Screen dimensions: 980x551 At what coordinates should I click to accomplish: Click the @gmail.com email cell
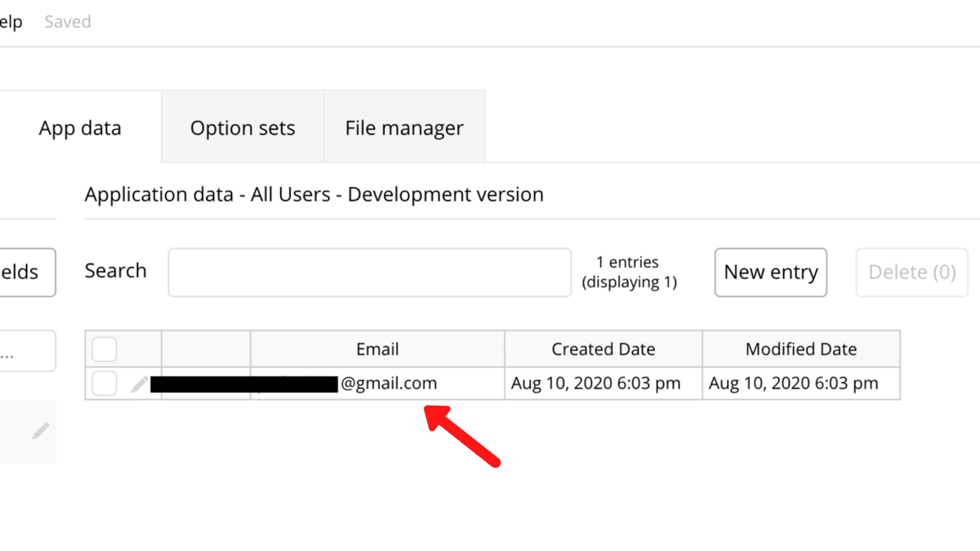389,383
